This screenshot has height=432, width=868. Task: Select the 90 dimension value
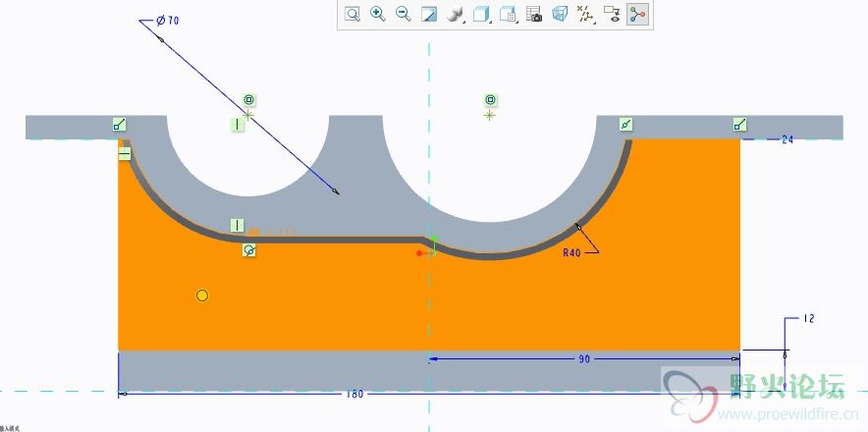pyautogui.click(x=584, y=359)
